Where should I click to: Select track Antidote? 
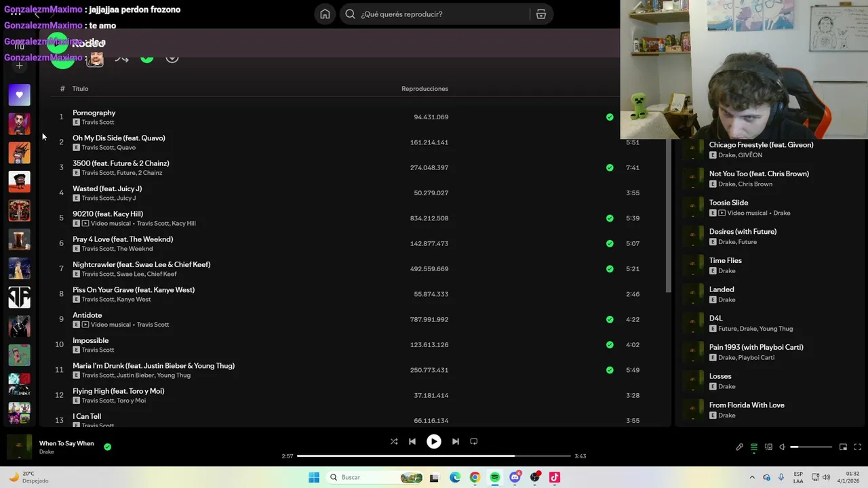pos(87,315)
